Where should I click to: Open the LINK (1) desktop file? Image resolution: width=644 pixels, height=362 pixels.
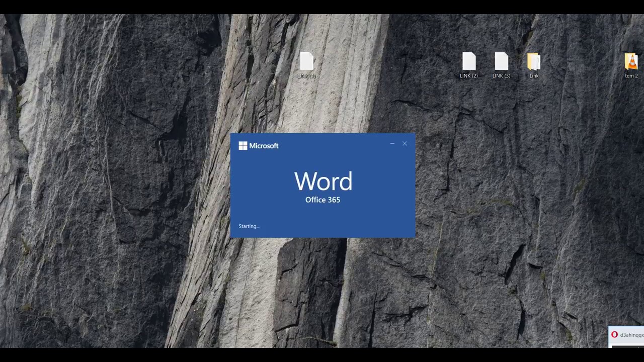coord(307,65)
